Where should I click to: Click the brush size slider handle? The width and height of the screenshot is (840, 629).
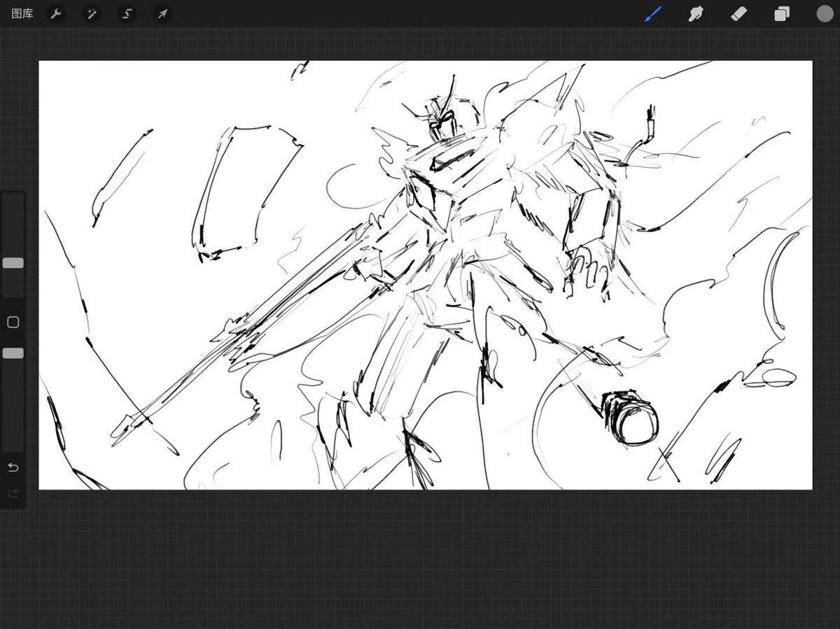13,262
